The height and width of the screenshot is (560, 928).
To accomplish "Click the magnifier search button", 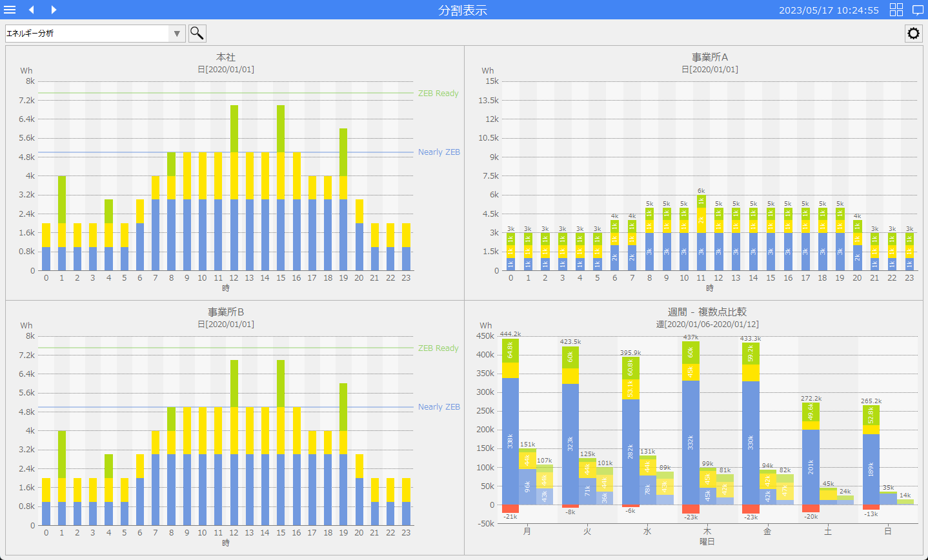I will tap(197, 33).
